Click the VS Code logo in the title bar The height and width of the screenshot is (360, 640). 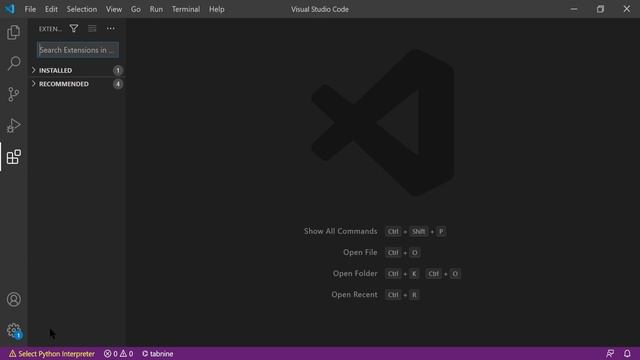click(10, 9)
